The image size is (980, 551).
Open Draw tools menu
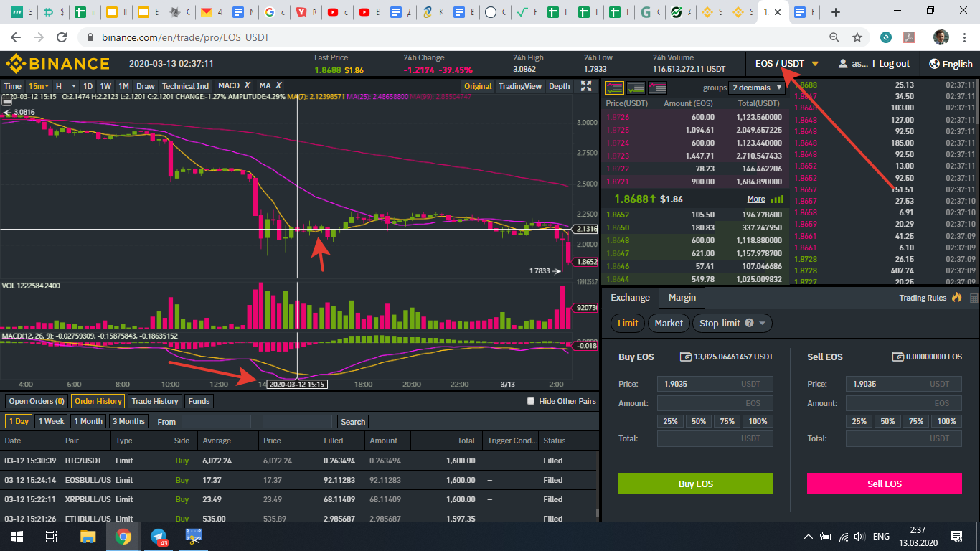146,86
